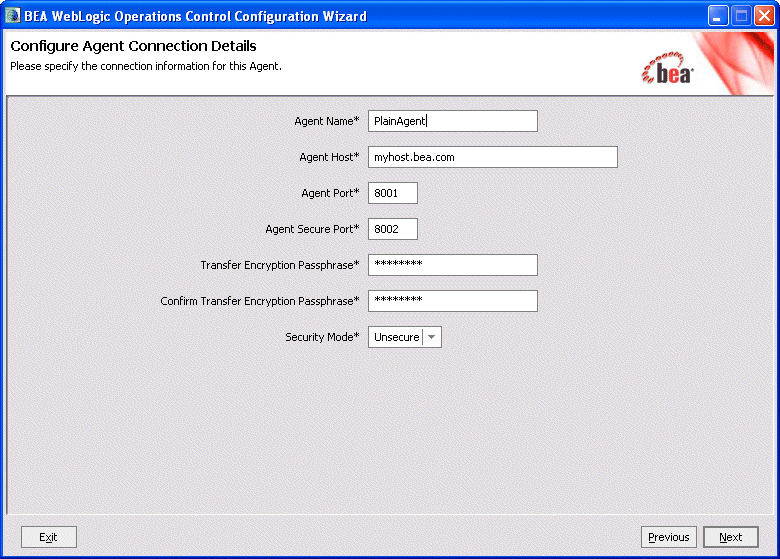Click the 'Agent Secure Port*' label

coord(312,229)
